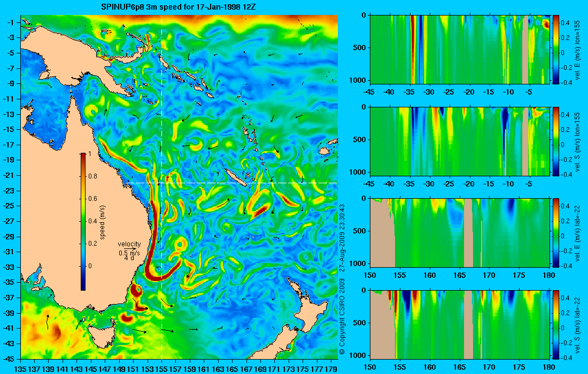Screen dimensions: 588x374
Task: Click the '0.8' tick on the speed colorbar
Action: coord(92,176)
